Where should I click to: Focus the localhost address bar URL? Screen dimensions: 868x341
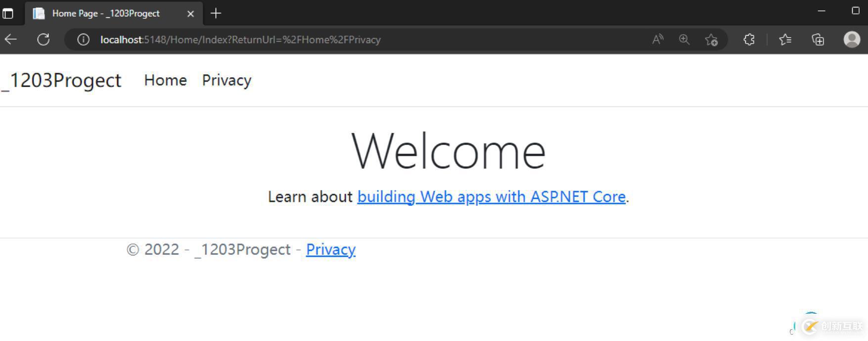[240, 40]
